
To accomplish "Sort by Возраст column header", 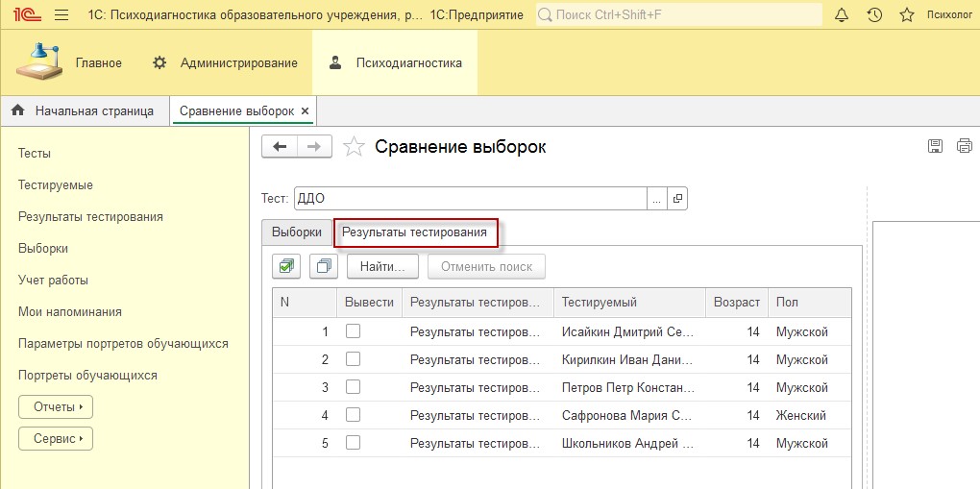I will click(737, 303).
